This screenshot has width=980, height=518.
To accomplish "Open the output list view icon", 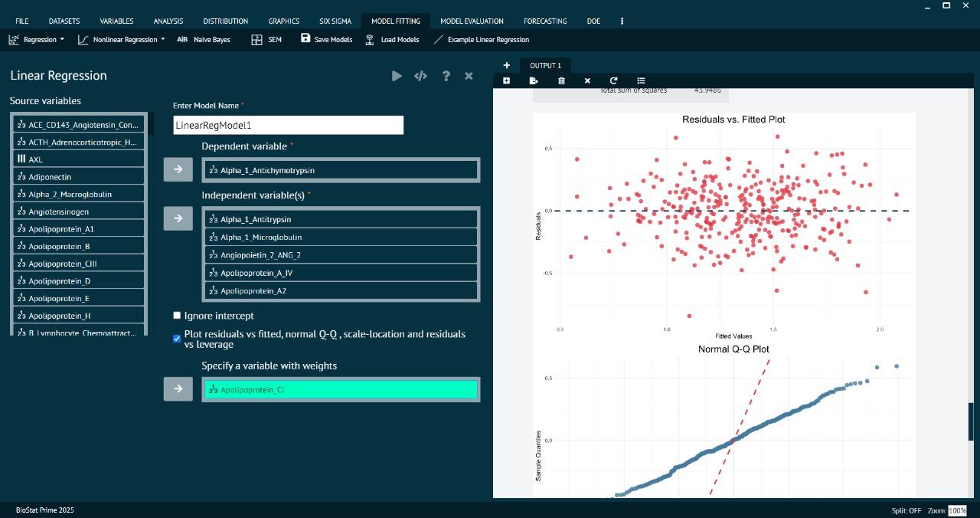I will [x=641, y=80].
